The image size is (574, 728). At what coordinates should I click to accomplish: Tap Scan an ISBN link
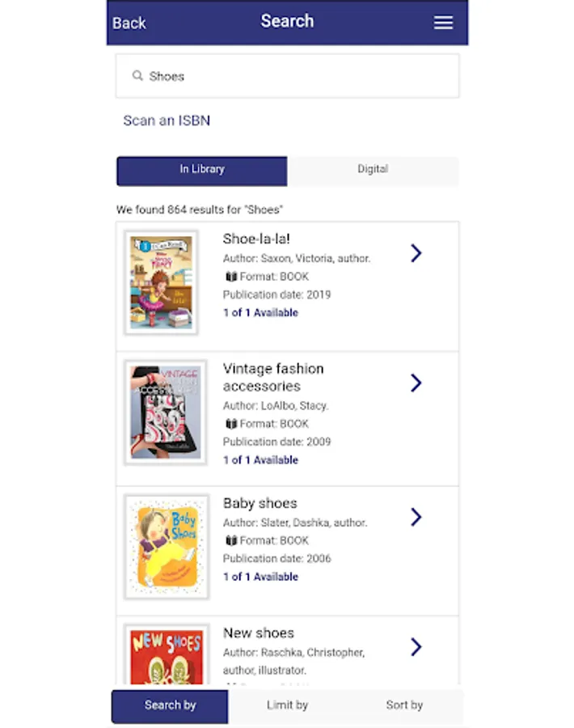(167, 121)
